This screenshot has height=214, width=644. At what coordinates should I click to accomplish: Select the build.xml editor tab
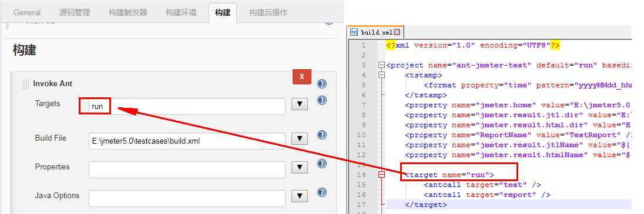(x=376, y=32)
